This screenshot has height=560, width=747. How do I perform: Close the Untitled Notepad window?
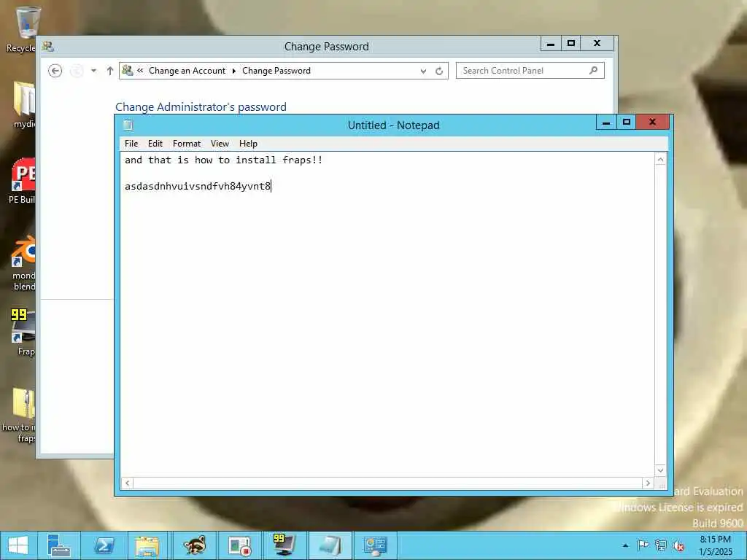click(x=653, y=122)
